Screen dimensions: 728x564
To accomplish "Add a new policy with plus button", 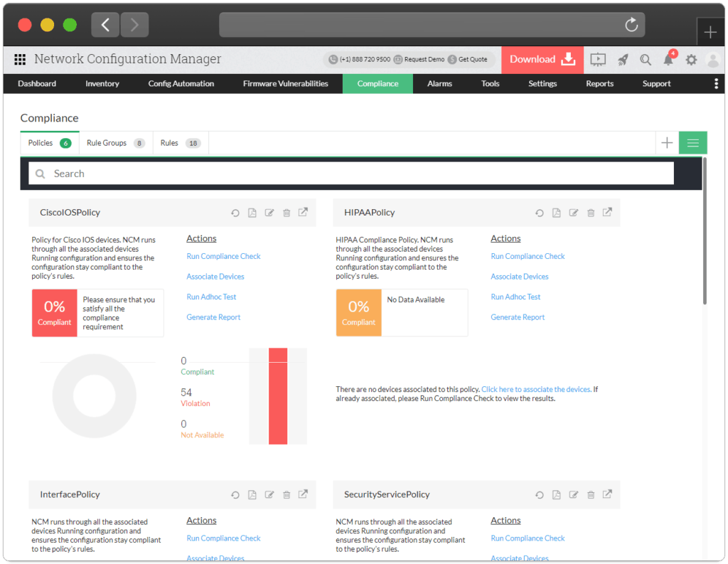I will [x=667, y=143].
